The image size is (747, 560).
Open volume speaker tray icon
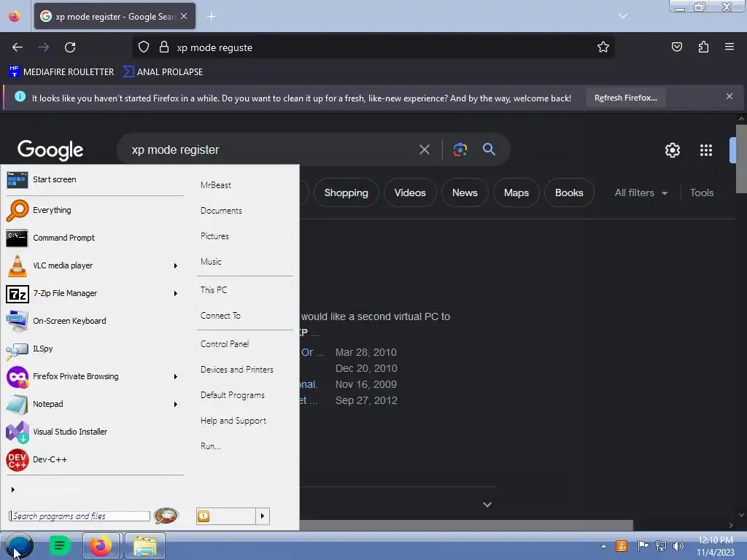point(678,546)
